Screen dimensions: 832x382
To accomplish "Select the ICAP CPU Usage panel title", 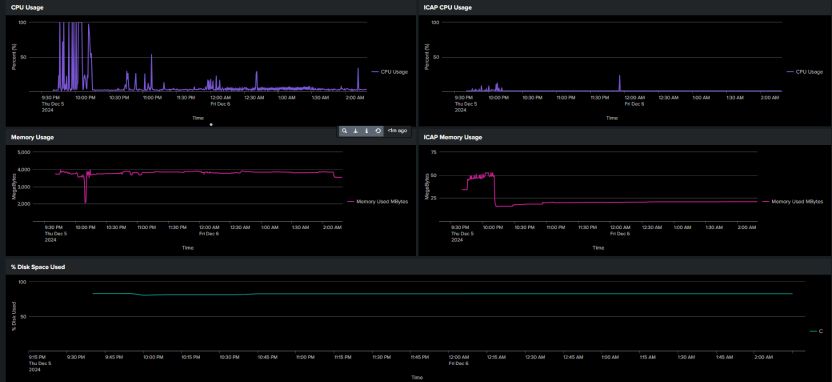I will coord(447,7).
